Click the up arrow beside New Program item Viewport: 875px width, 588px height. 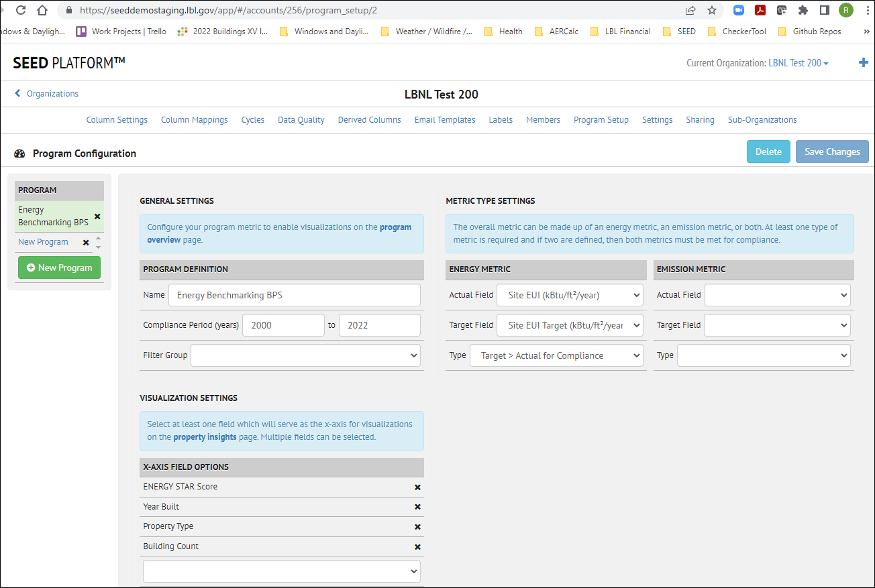[97, 238]
